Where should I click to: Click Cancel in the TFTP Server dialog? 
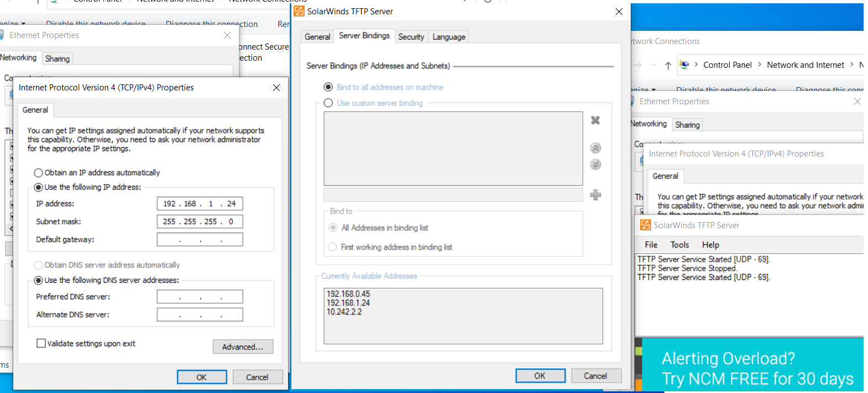pos(595,376)
